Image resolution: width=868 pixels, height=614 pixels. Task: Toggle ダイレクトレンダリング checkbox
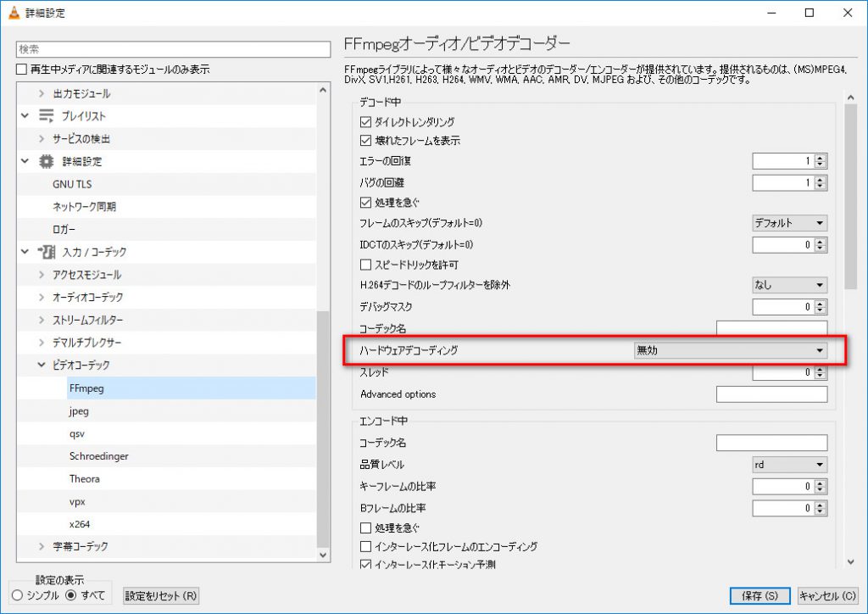pyautogui.click(x=365, y=122)
